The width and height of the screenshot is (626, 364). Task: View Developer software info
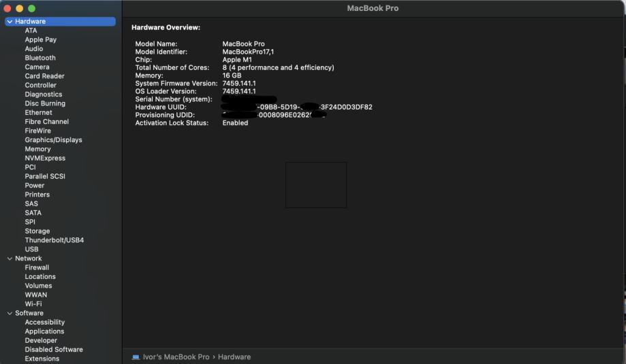point(41,340)
